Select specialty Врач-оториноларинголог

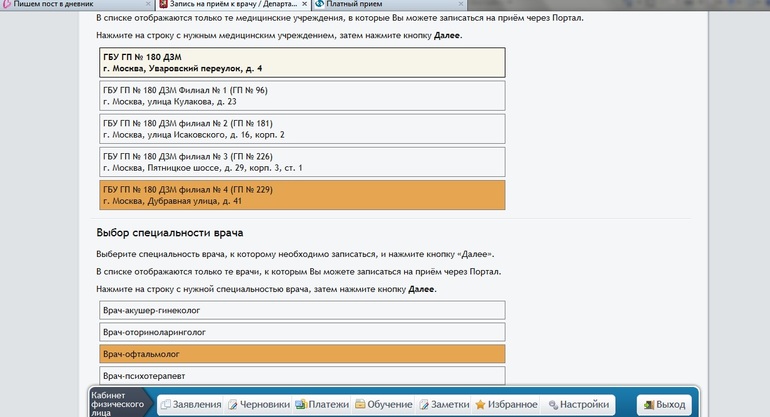(x=302, y=332)
